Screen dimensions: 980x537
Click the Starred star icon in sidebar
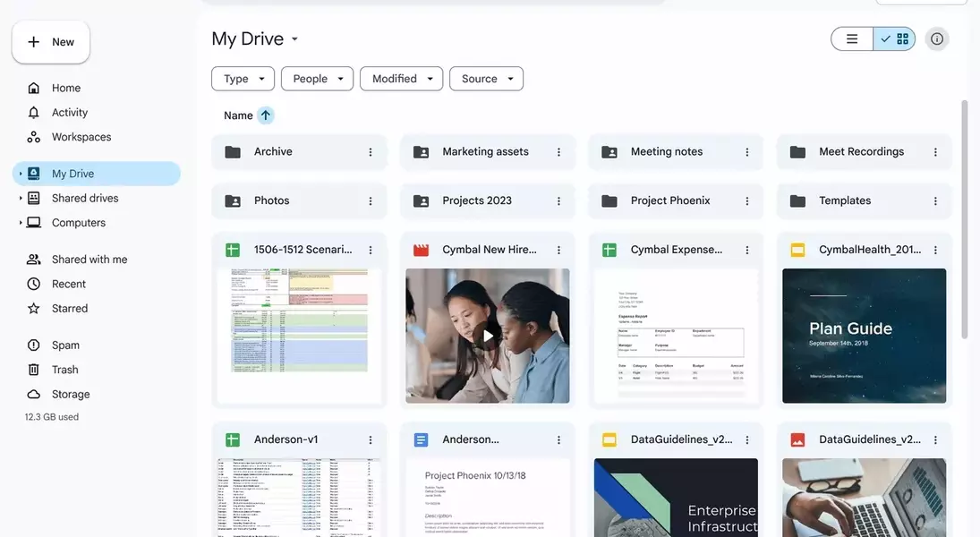point(34,309)
